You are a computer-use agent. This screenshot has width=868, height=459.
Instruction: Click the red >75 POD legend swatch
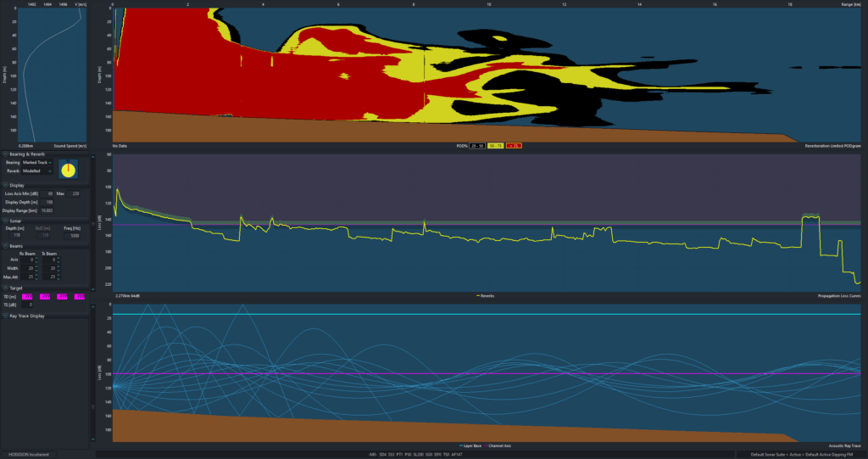coord(514,146)
